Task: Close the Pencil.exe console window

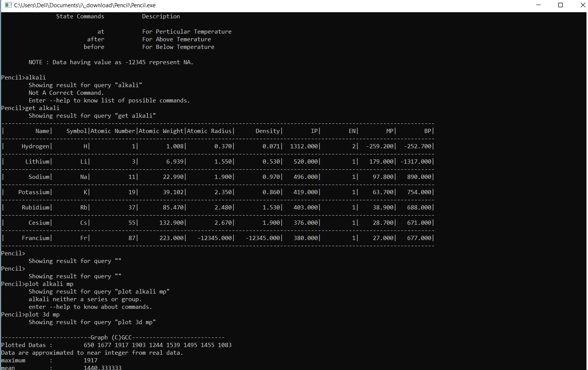Action: [x=582, y=5]
